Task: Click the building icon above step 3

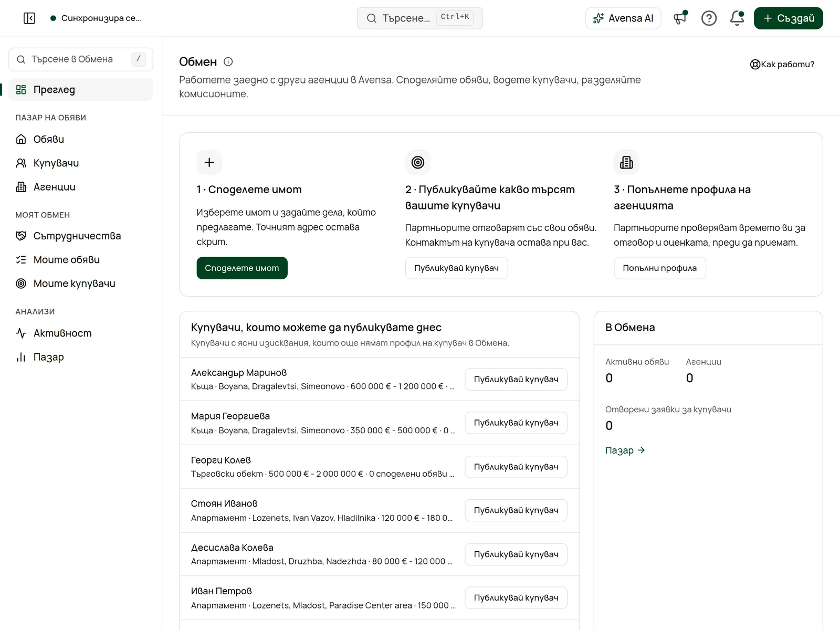Action: pyautogui.click(x=626, y=162)
